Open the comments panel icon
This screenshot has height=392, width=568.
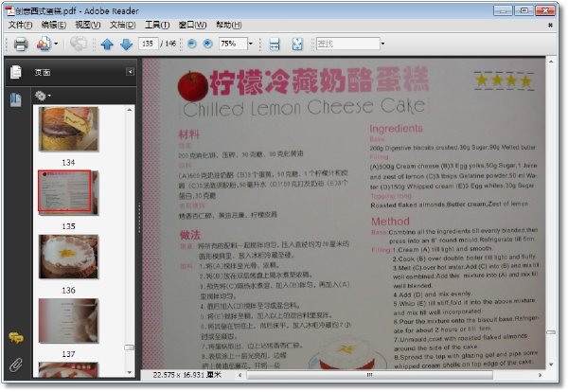(x=15, y=338)
